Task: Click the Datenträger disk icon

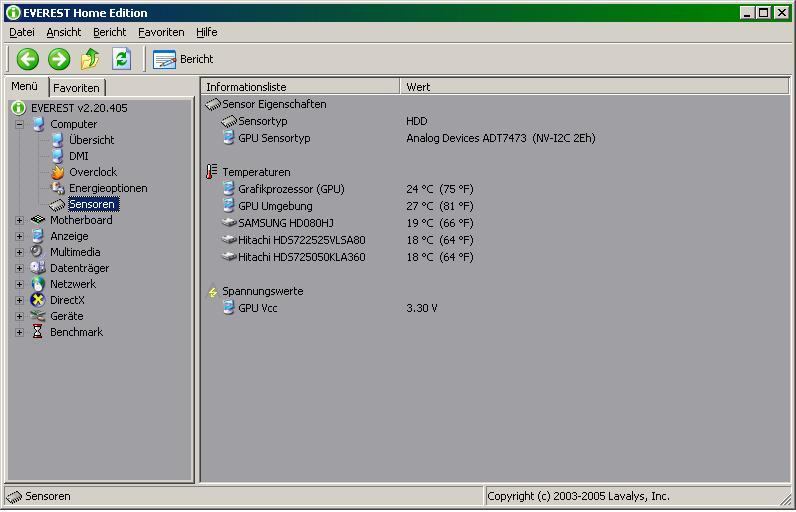Action: (38, 267)
